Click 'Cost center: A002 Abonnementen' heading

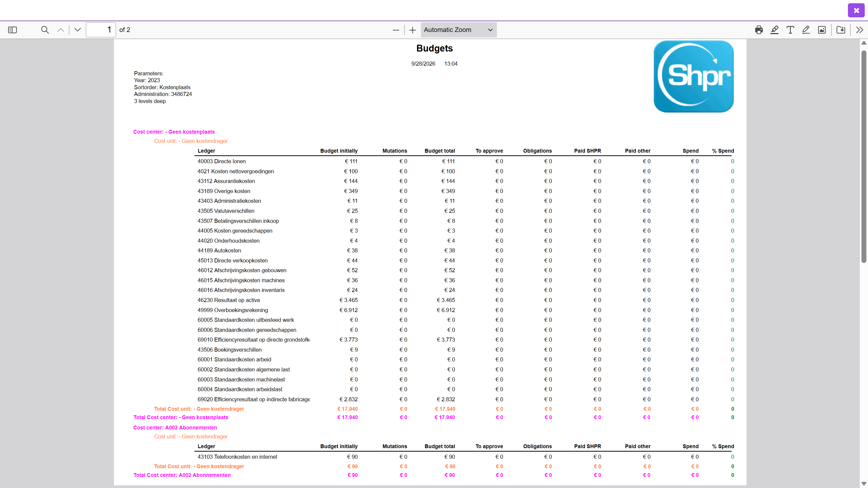[x=175, y=427]
